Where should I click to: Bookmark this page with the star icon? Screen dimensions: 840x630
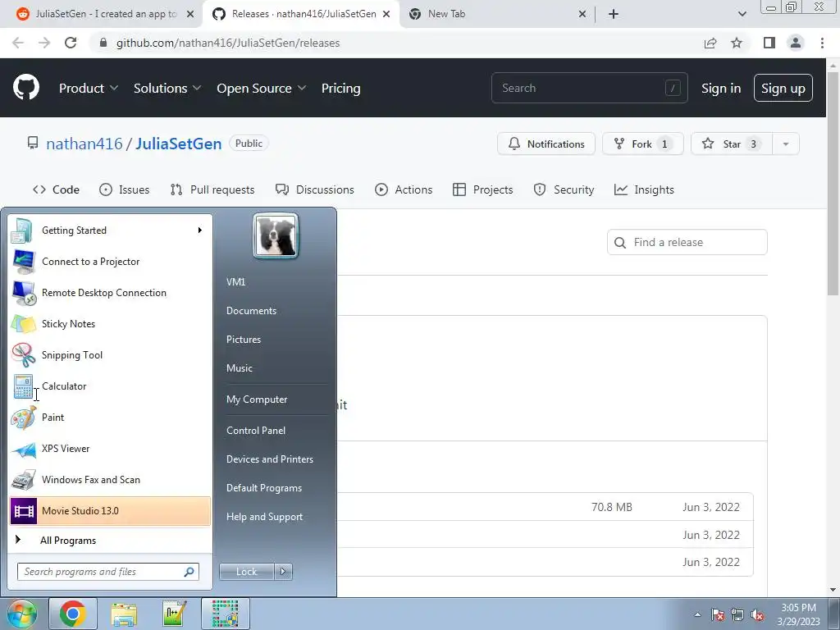737,43
